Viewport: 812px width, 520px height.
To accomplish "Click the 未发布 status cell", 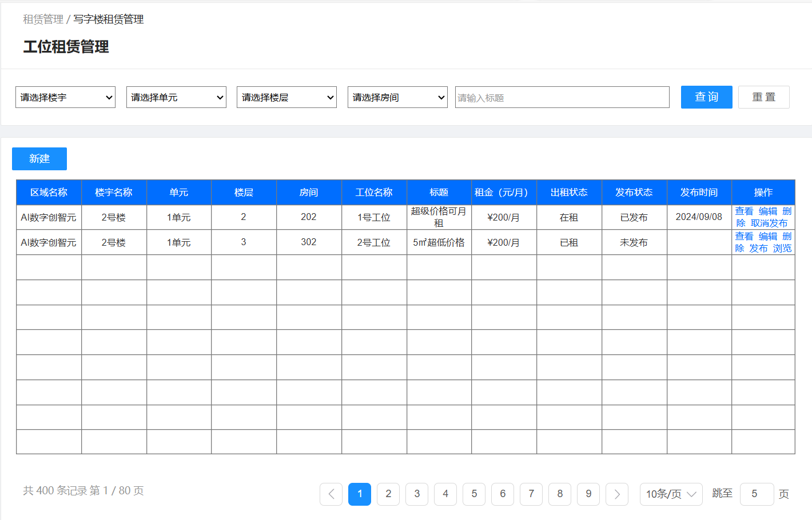I will click(x=634, y=242).
